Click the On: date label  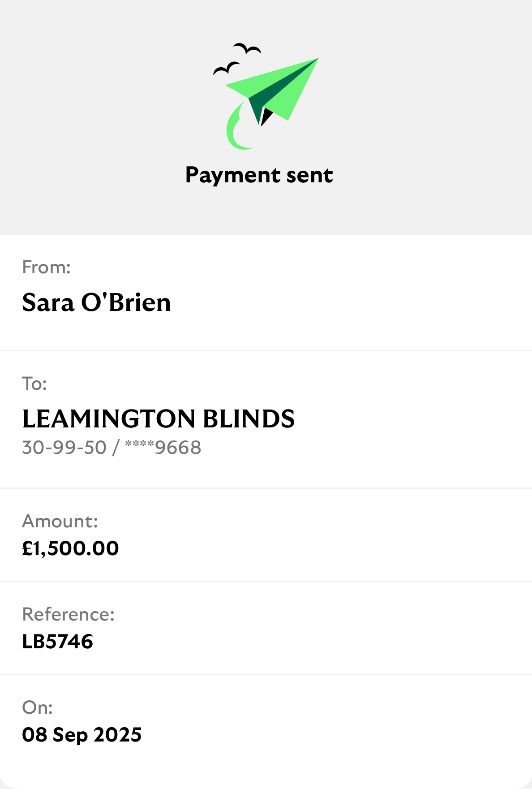click(37, 707)
